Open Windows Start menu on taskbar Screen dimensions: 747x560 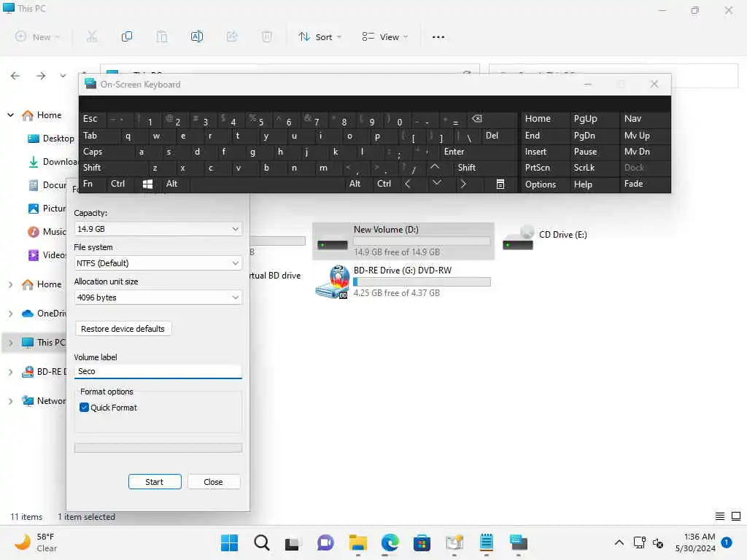click(229, 542)
